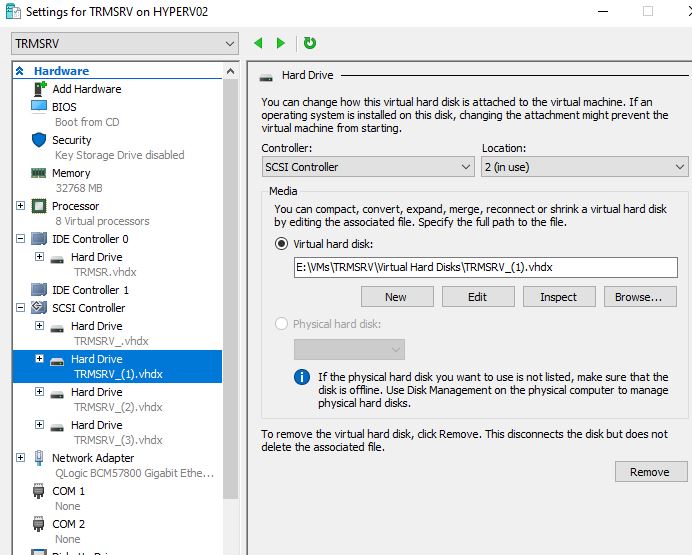Open the TRMSRV virtual machine dropdown
Image resolution: width=692 pixels, height=555 pixels.
click(125, 44)
